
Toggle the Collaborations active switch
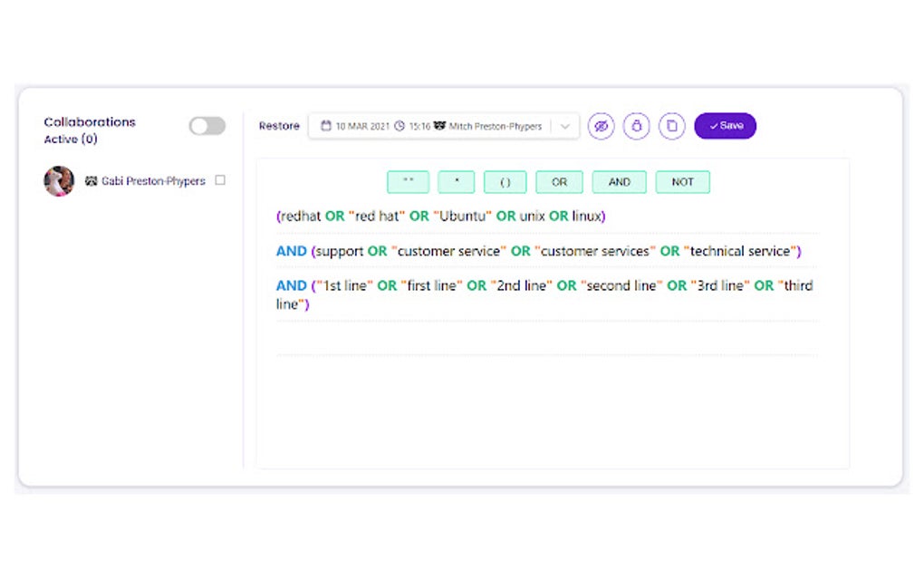tap(207, 126)
